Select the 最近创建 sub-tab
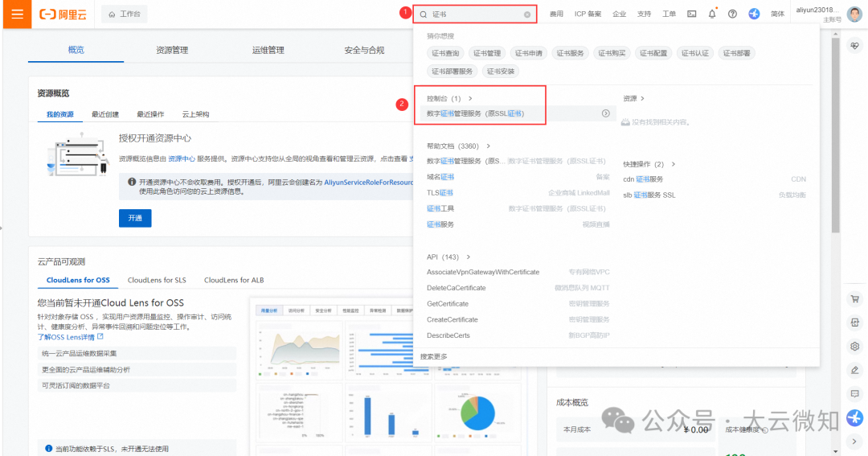This screenshot has height=456, width=868. click(x=105, y=114)
